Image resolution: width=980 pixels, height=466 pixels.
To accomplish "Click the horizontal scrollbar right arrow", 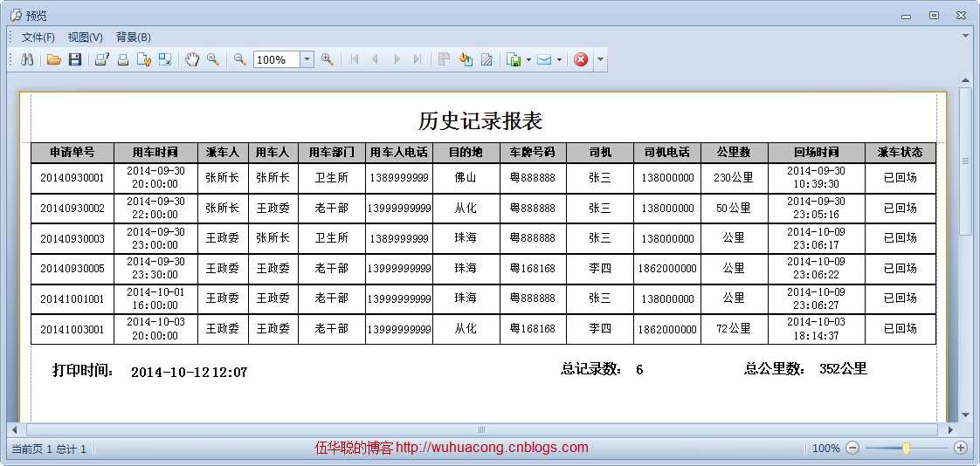I will tap(950, 429).
